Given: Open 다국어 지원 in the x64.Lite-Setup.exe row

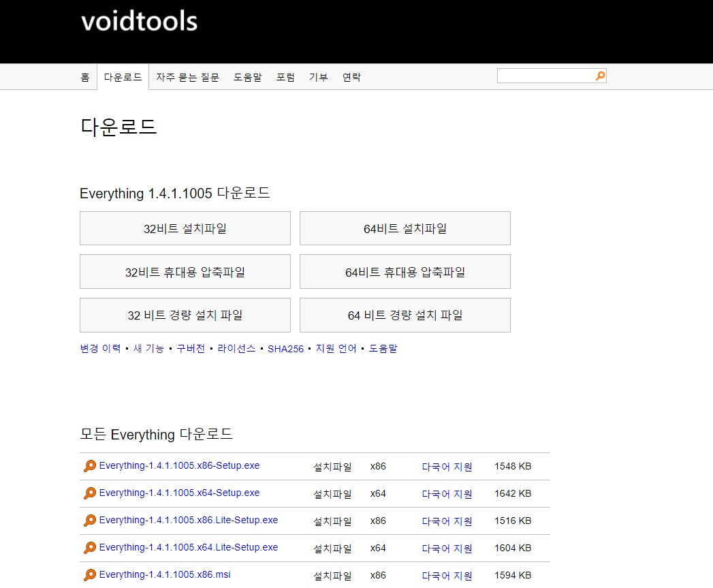Looking at the screenshot, I should tap(447, 548).
